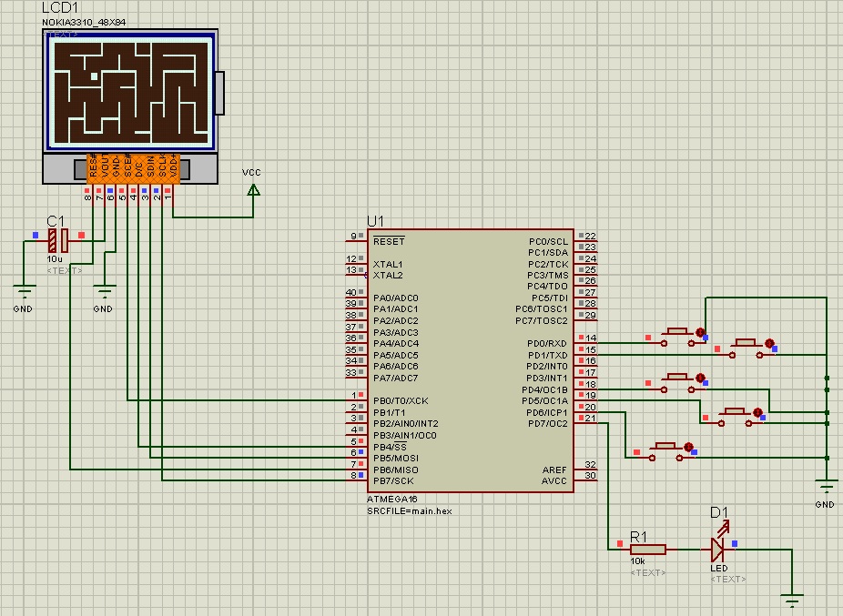Screen dimensions: 843x616
Task: Click pin number 40 beside PA0/ADC0
Action: pyautogui.click(x=350, y=292)
